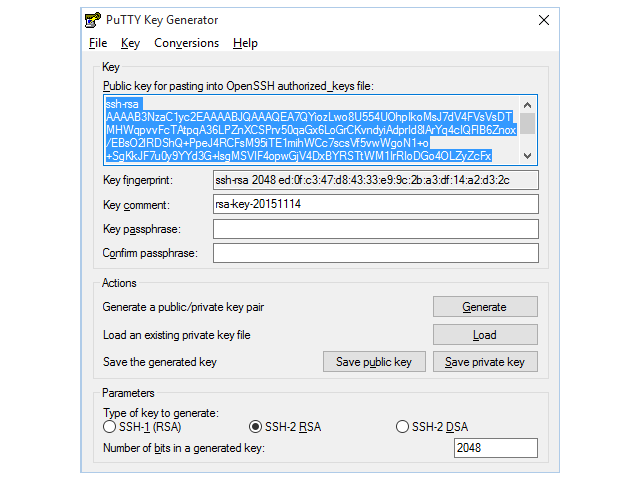Open the Conversions menu
This screenshot has width=640, height=480.
187,43
